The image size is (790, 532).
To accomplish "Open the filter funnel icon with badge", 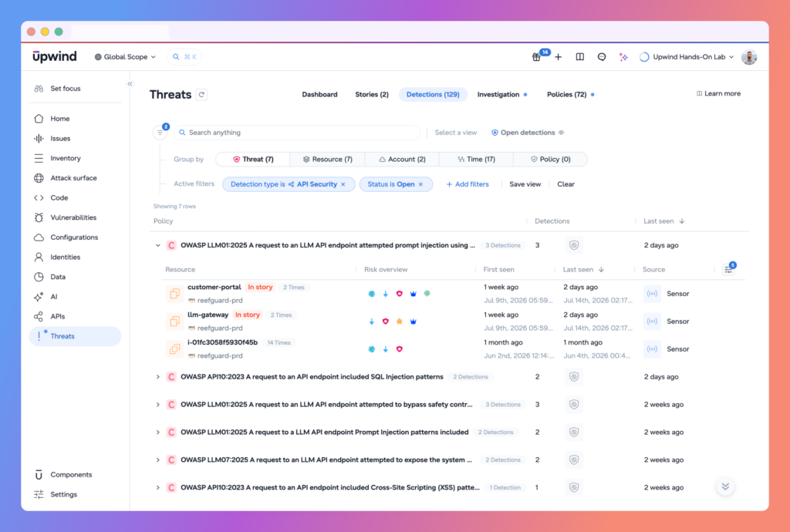I will point(160,133).
